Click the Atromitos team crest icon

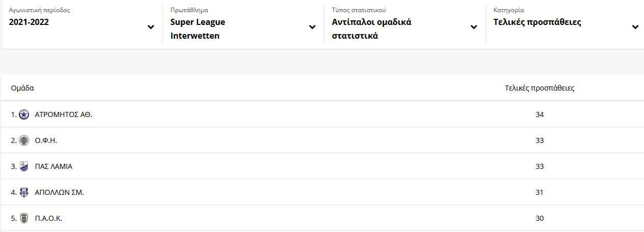point(24,115)
